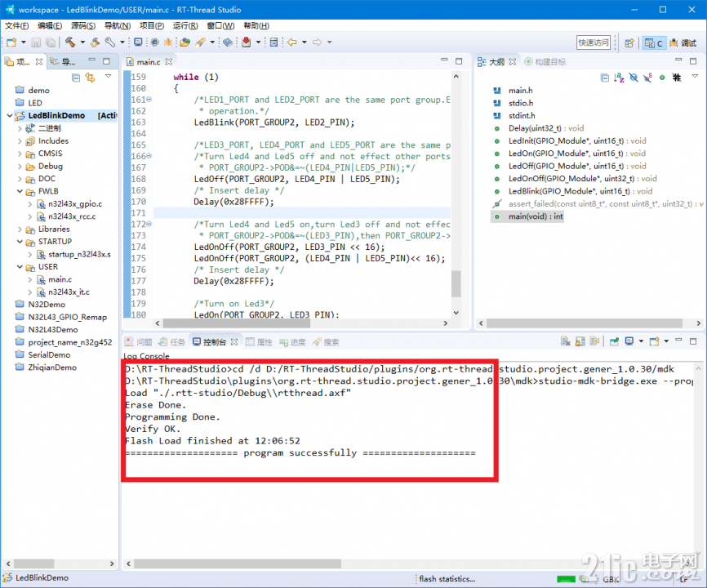
Task: Pin the console view
Action: 614,341
